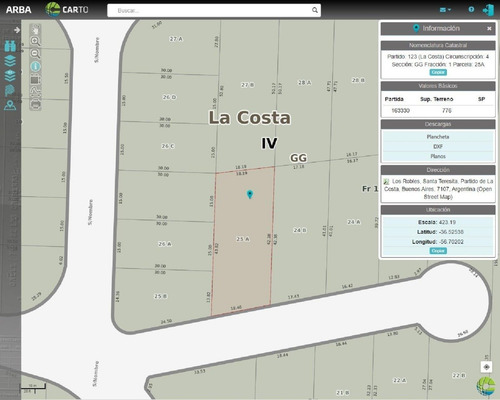Image resolution: width=500 pixels, height=400 pixels.
Task: Open the Planos download link
Action: tap(438, 156)
